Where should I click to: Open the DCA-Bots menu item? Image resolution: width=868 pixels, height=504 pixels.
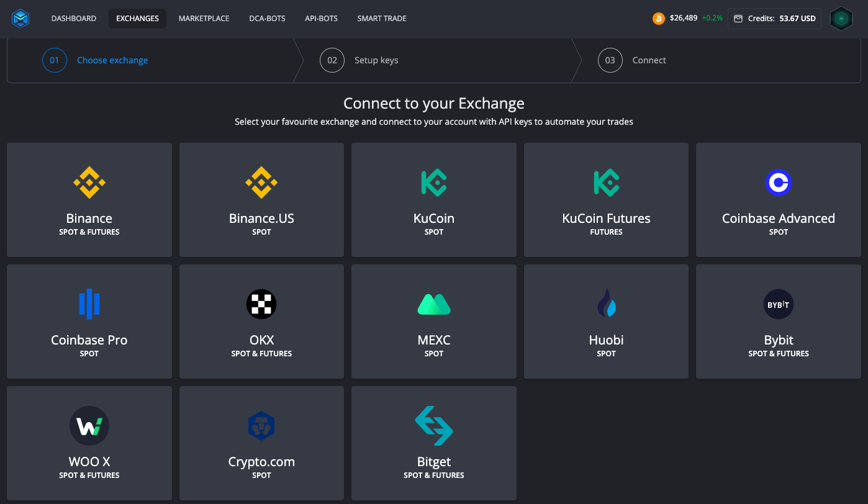[267, 19]
